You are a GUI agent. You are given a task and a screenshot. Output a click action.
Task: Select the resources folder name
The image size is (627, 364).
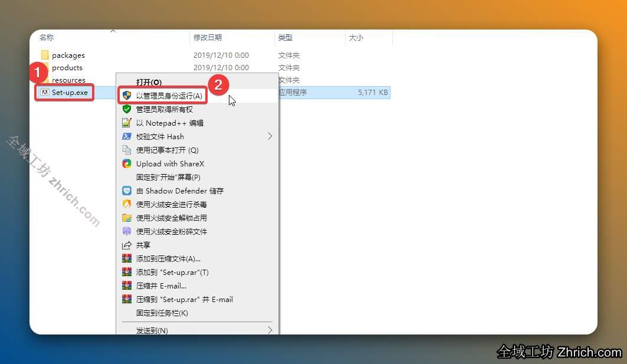click(68, 80)
